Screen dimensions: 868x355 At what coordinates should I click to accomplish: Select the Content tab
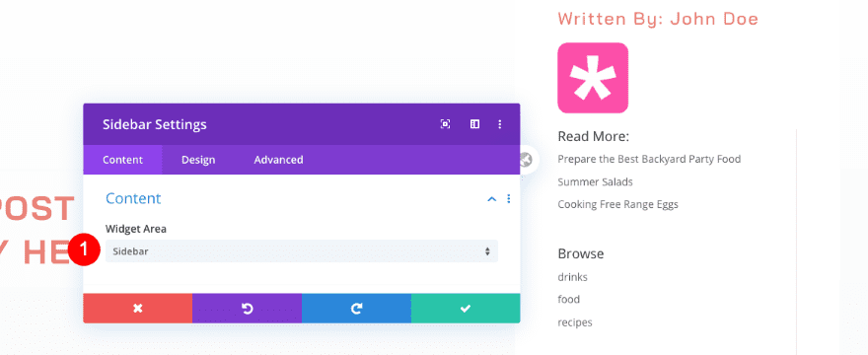click(123, 160)
